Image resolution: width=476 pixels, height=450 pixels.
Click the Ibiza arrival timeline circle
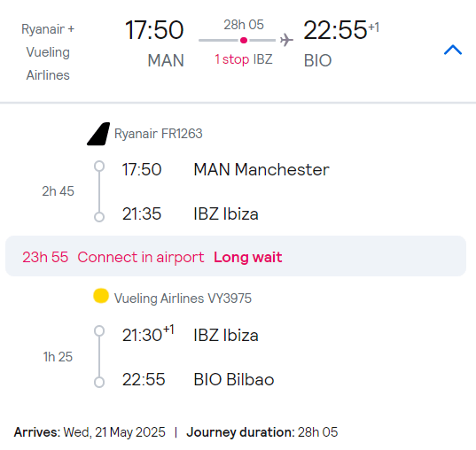(99, 217)
